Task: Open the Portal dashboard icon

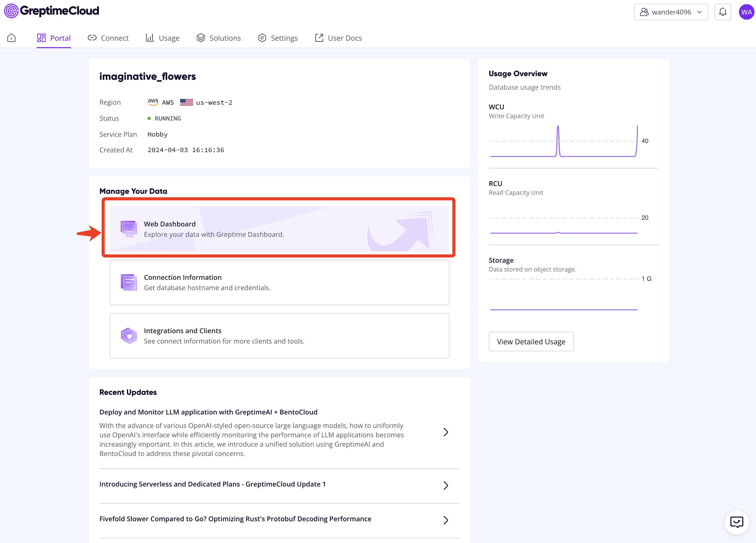Action: [x=41, y=38]
